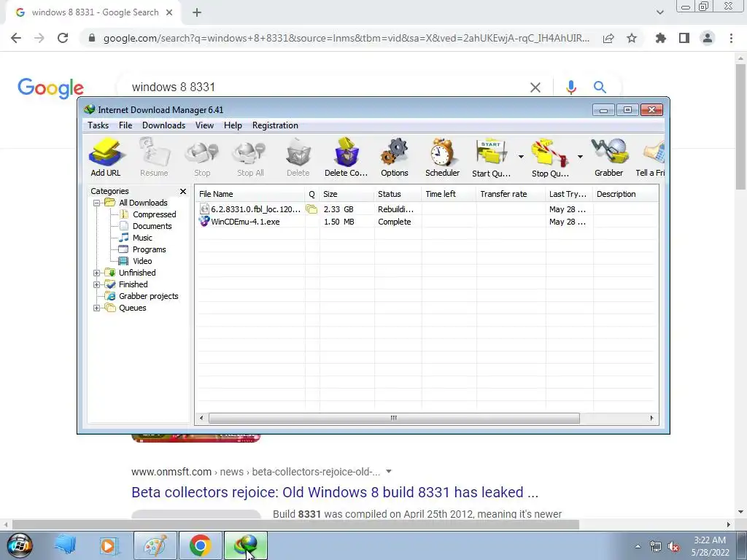Click the Stop All toolbar icon
This screenshot has height=560, width=747.
tap(250, 157)
